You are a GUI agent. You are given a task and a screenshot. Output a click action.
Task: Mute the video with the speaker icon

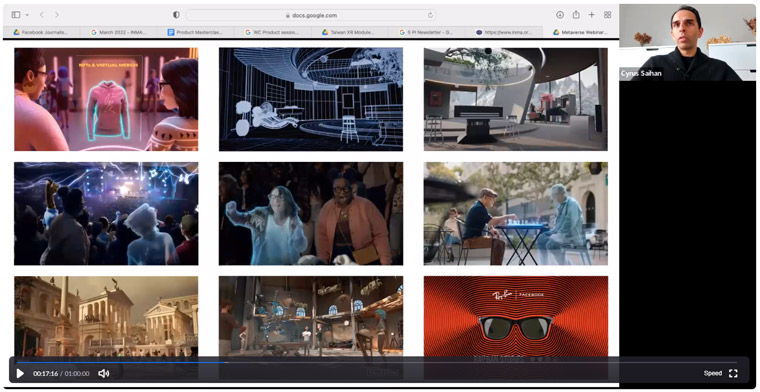pos(103,374)
